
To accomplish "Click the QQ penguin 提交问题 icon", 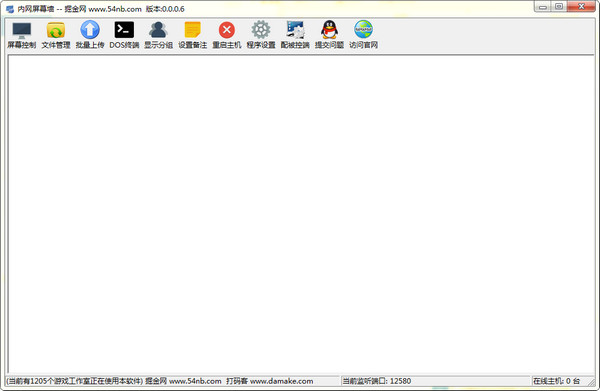I will pyautogui.click(x=329, y=35).
